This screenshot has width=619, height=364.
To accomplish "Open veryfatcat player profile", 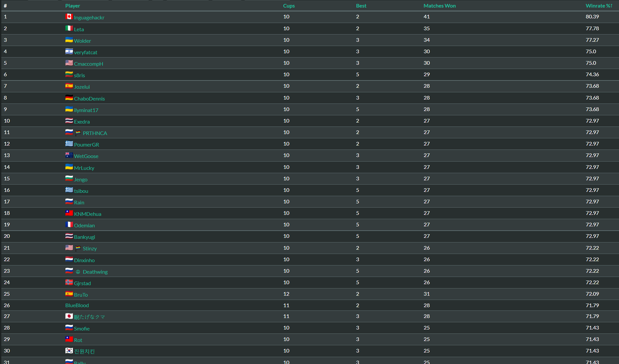I will tap(86, 53).
